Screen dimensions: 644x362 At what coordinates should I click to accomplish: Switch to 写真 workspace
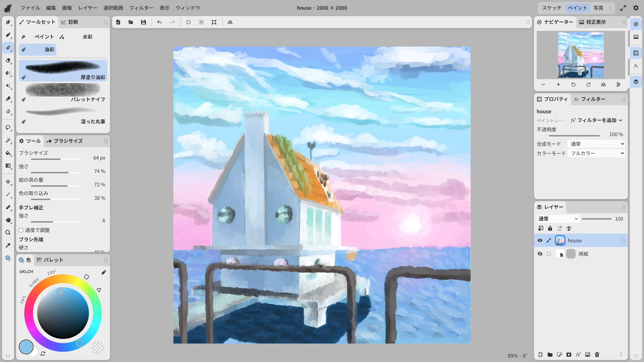point(598,8)
